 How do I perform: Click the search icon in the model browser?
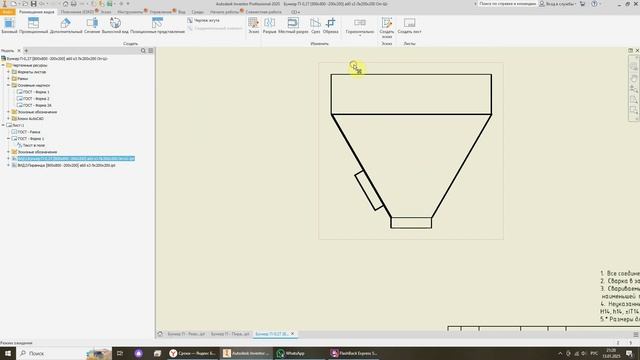(143, 51)
